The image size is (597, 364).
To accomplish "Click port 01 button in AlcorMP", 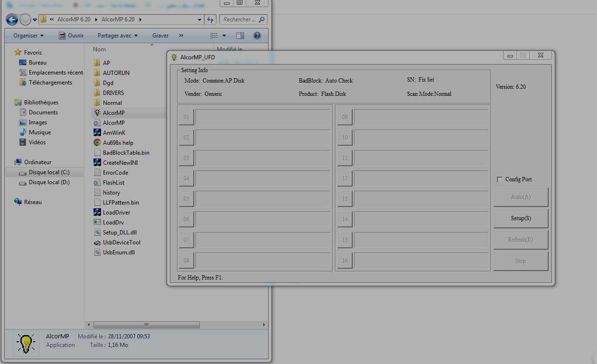I will 187,117.
